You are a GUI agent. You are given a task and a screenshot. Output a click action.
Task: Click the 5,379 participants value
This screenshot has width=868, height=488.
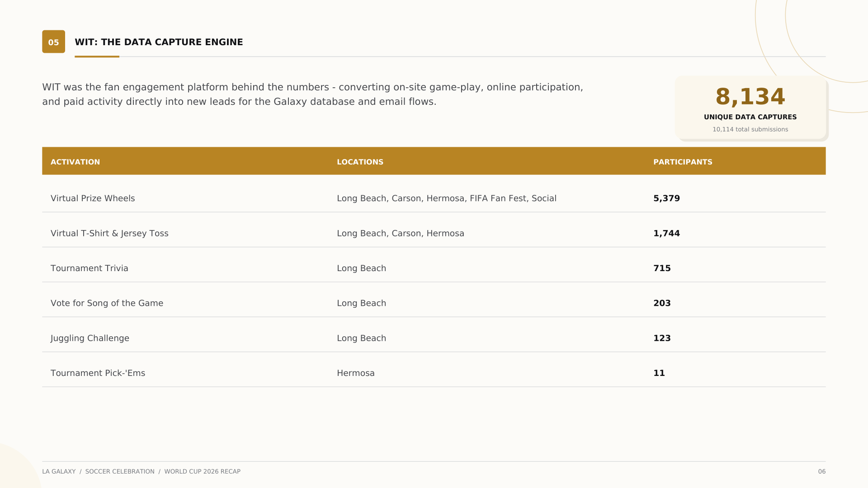[666, 198]
